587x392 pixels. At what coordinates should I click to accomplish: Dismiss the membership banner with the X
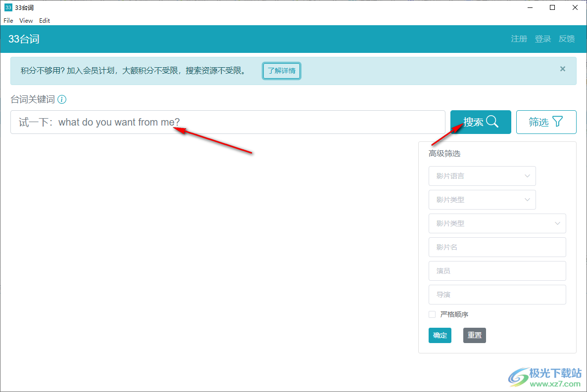tap(562, 69)
